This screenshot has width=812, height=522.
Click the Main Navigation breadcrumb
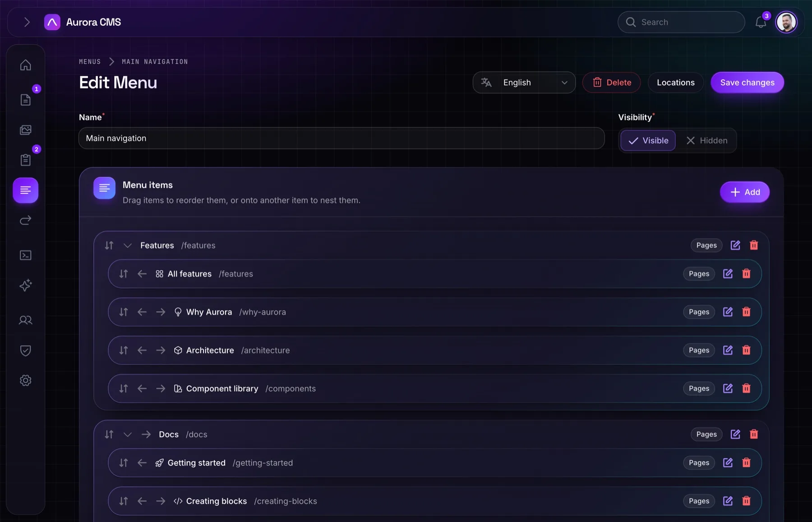155,61
